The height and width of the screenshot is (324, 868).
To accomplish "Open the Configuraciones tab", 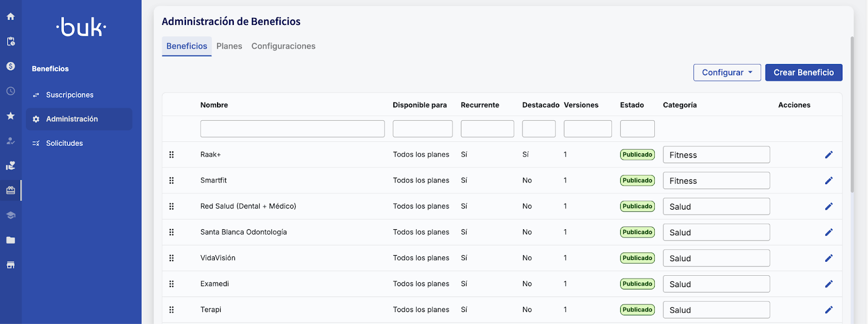I will click(x=283, y=46).
